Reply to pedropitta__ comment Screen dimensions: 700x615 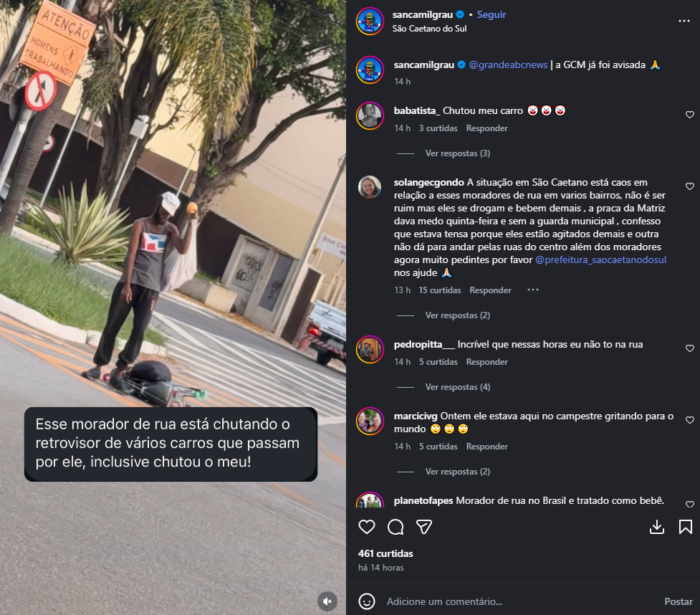tap(486, 362)
